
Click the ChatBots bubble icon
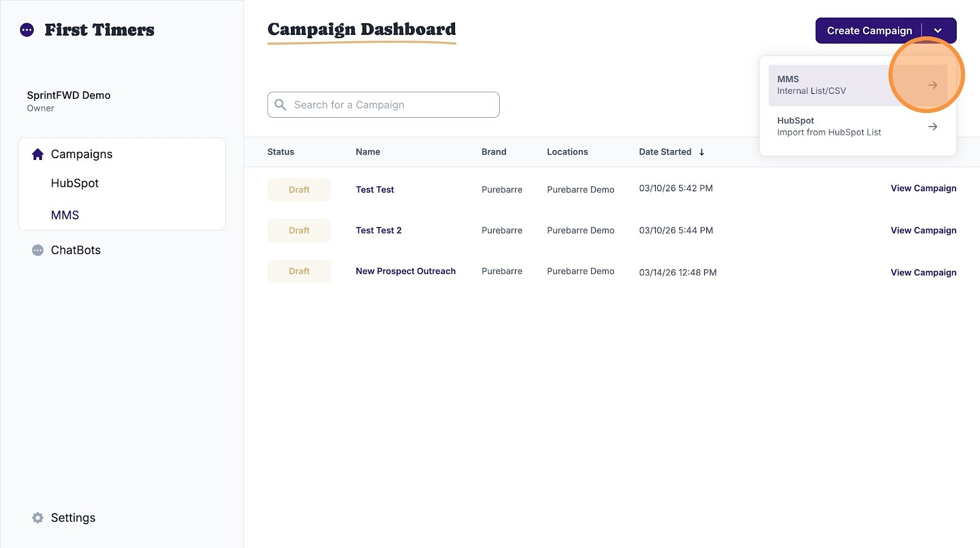click(38, 250)
